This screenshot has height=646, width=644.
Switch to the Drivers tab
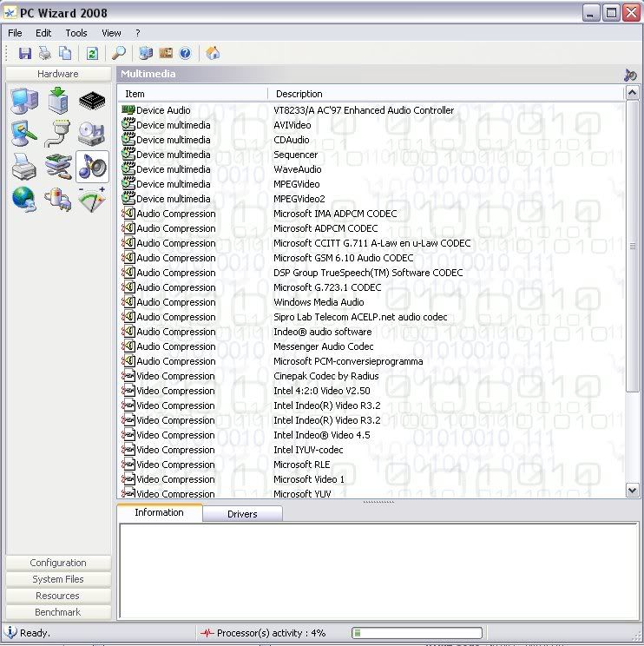point(242,514)
